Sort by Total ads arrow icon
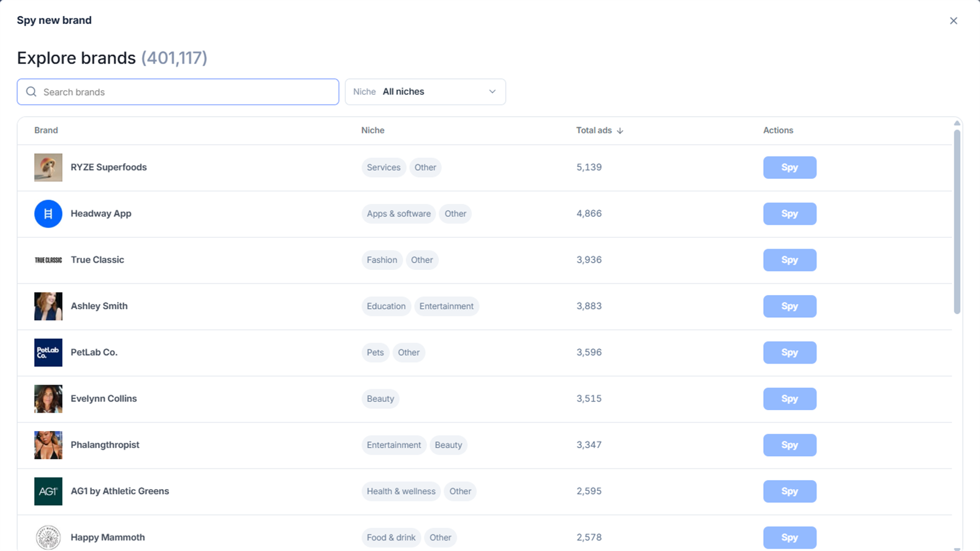Screen dimensions: 980x551 (x=620, y=130)
